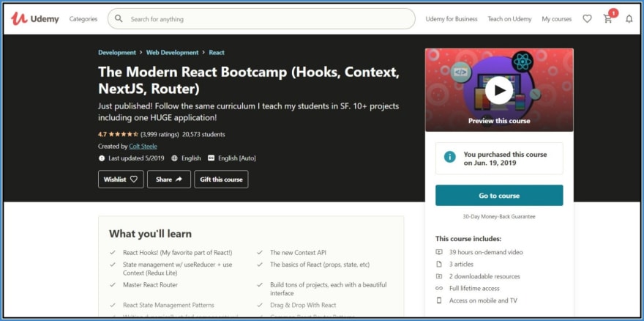This screenshot has width=644, height=321.
Task: Click 'React Hooks! (My favorite part of React!)'
Action: 177,253
